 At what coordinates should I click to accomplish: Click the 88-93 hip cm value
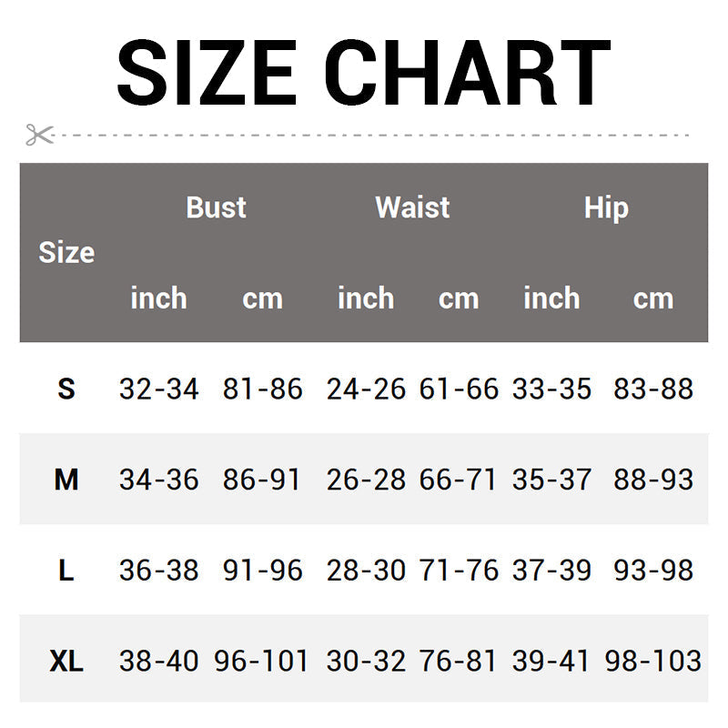(x=653, y=479)
